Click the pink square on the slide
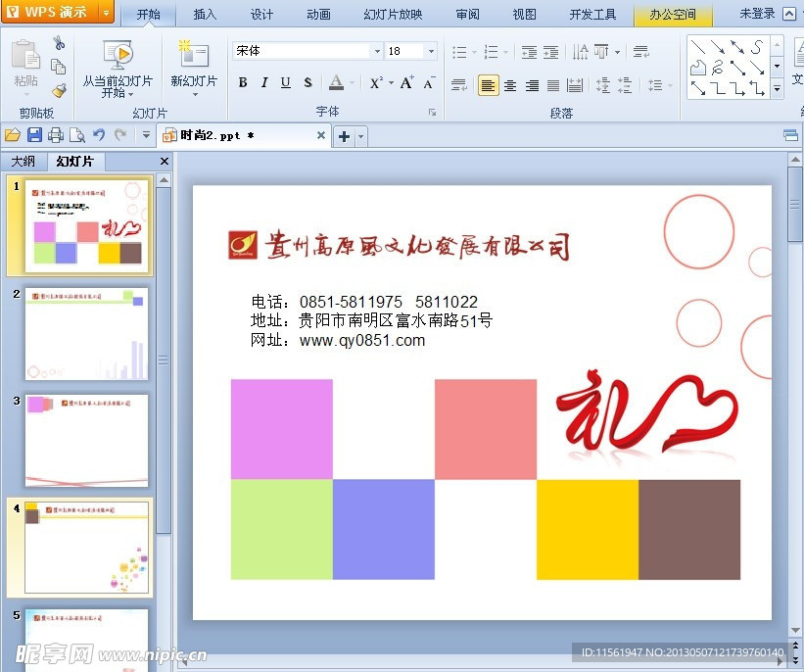This screenshot has width=804, height=672. (486, 429)
